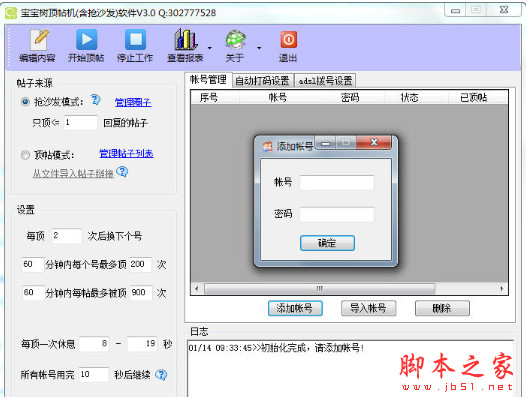
Task: Click the maximum rest seconds field showing 19
Action: click(142, 344)
